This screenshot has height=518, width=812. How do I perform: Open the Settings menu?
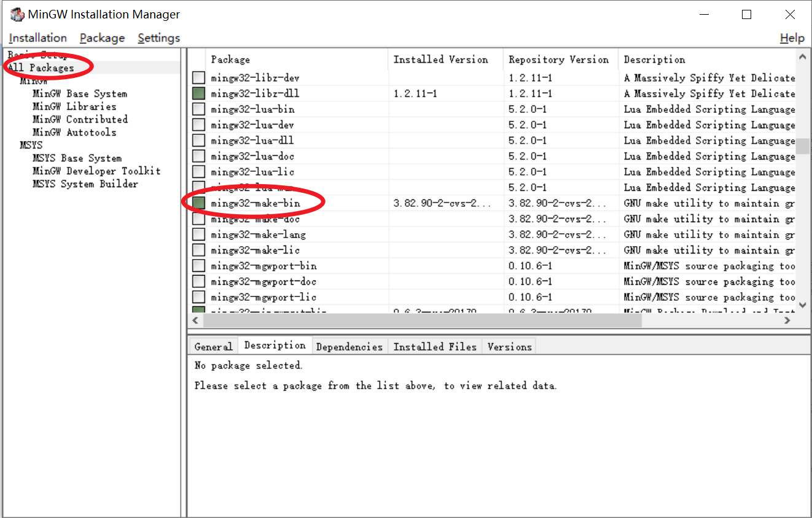click(x=159, y=38)
